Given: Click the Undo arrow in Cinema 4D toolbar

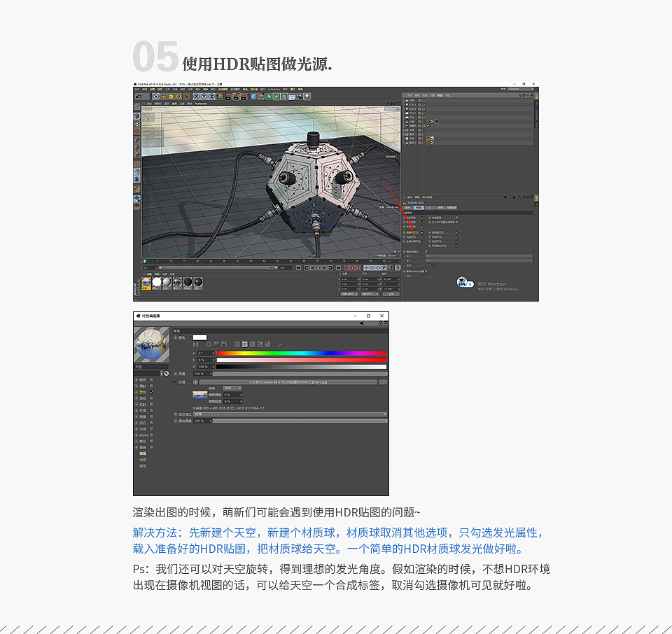Looking at the screenshot, I should pyautogui.click(x=139, y=97).
